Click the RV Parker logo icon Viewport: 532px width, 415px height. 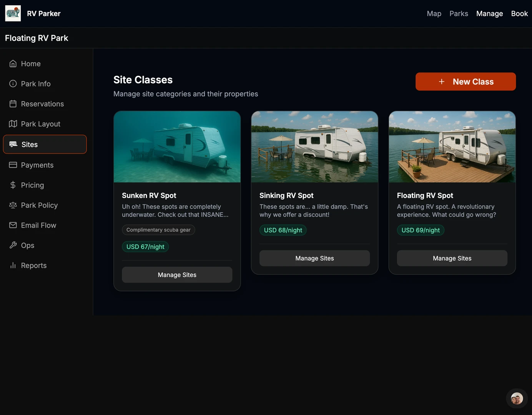click(x=13, y=13)
